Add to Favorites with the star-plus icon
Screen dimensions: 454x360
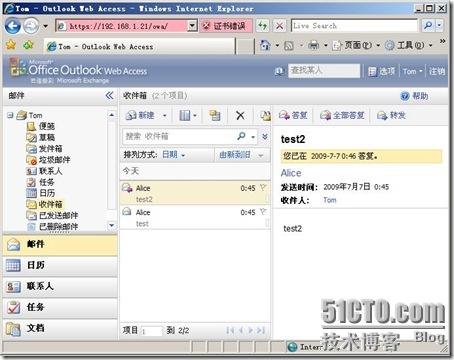point(28,45)
